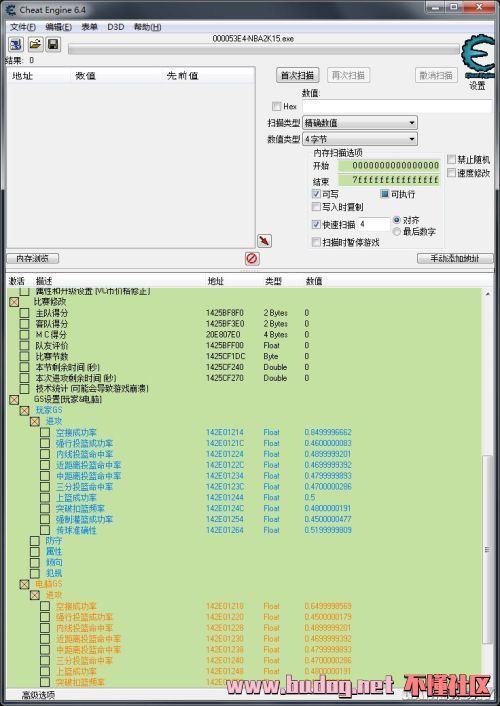This screenshot has width=500, height=706.
Task: Click the 内存浏览 button
Action: 32,258
